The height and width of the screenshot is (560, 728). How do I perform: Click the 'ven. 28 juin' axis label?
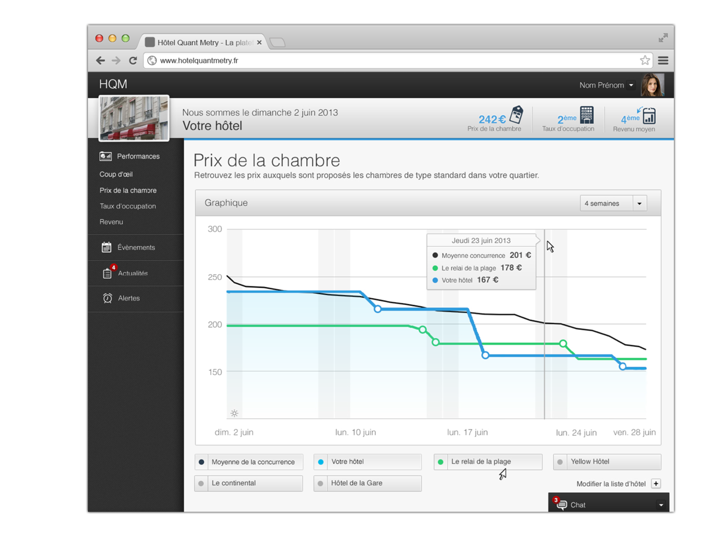[634, 432]
